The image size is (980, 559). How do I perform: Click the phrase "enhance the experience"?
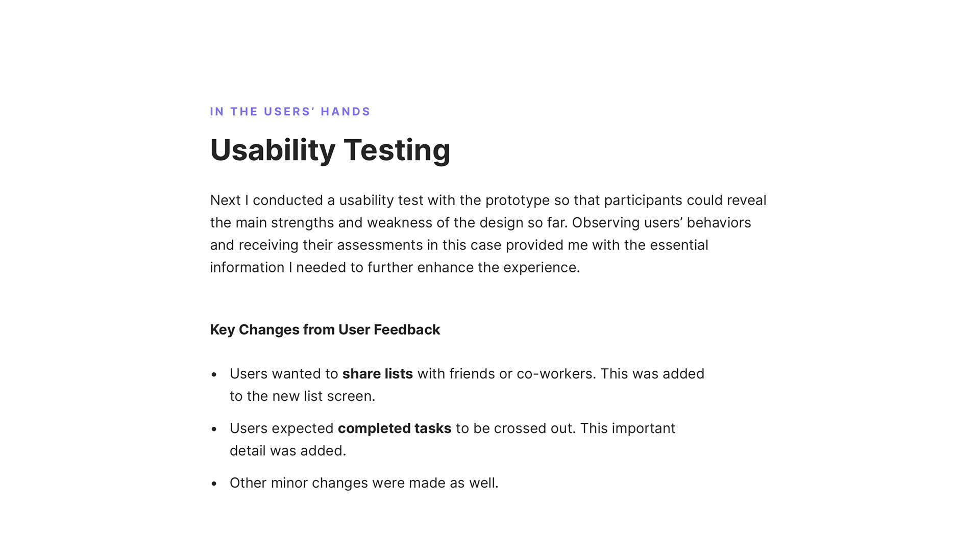[498, 268]
